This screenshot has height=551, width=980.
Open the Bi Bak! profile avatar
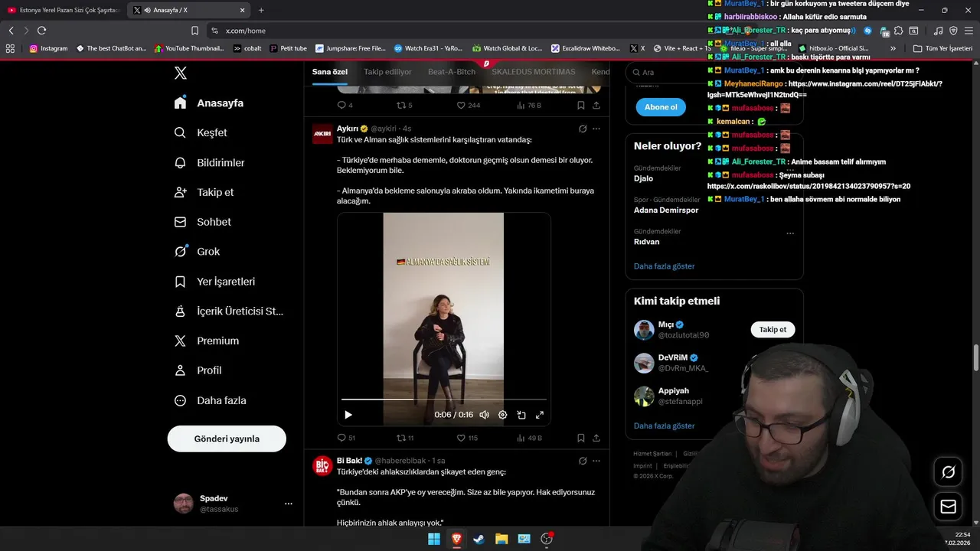323,466
